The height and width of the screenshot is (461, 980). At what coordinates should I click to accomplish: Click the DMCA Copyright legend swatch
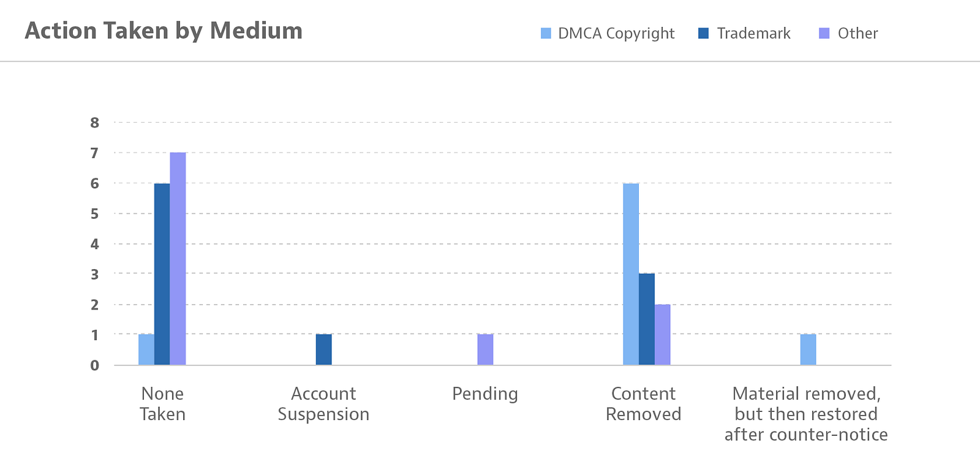click(x=546, y=33)
